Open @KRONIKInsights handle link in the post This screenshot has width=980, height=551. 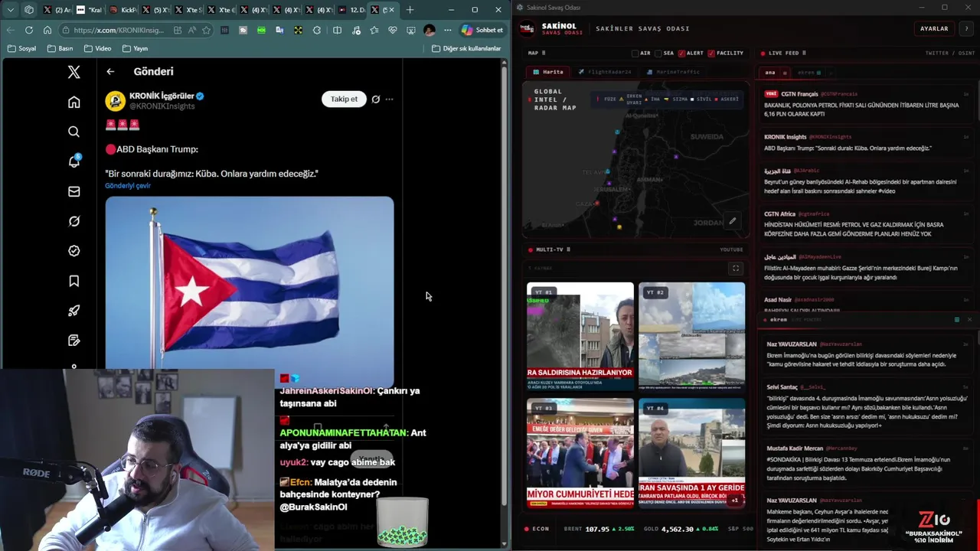pos(162,106)
